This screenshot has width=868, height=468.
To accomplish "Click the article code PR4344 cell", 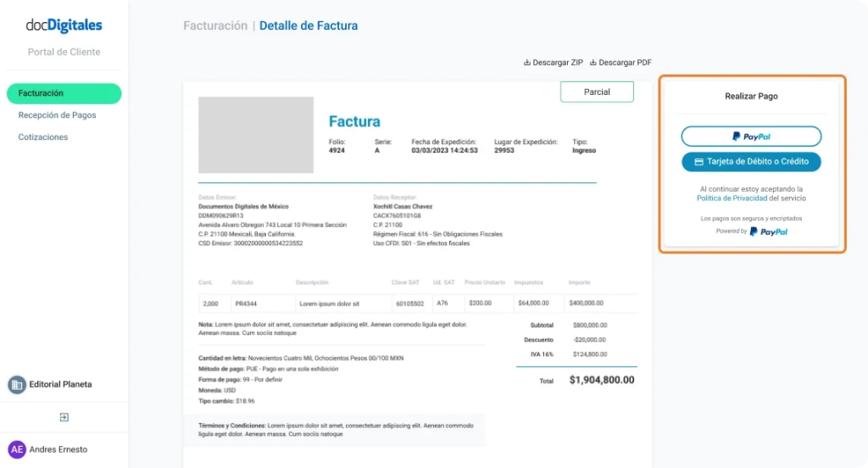I will (263, 304).
